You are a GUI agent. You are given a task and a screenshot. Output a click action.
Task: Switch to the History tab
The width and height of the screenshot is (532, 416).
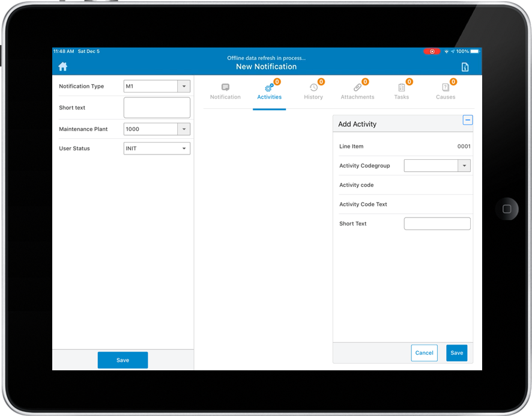[313, 97]
